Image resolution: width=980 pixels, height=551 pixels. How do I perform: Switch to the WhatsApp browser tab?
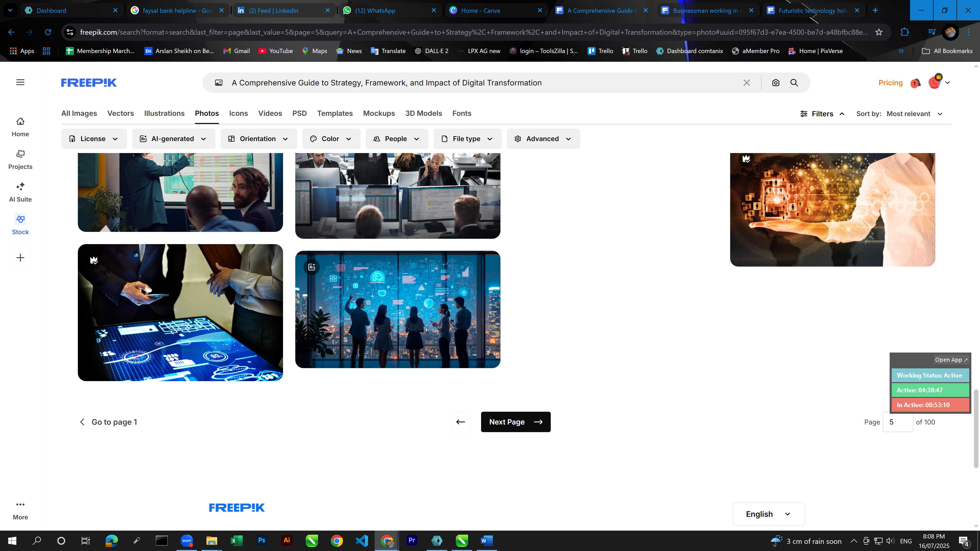pos(389,10)
